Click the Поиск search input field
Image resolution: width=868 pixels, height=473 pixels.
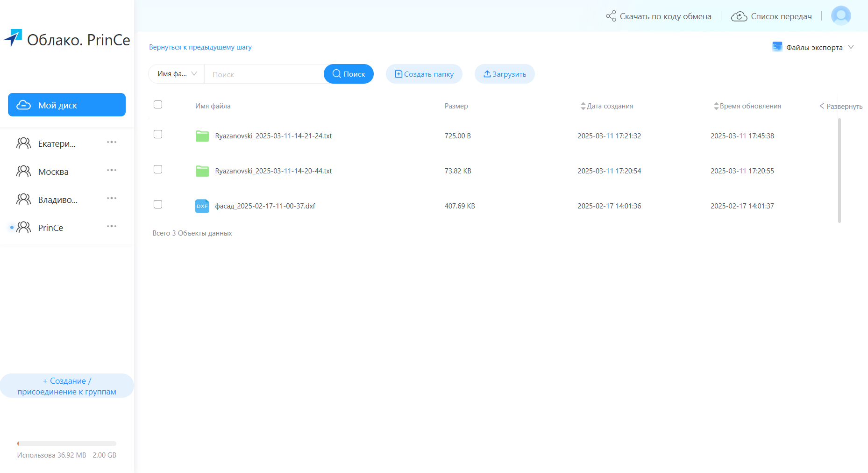pyautogui.click(x=264, y=74)
